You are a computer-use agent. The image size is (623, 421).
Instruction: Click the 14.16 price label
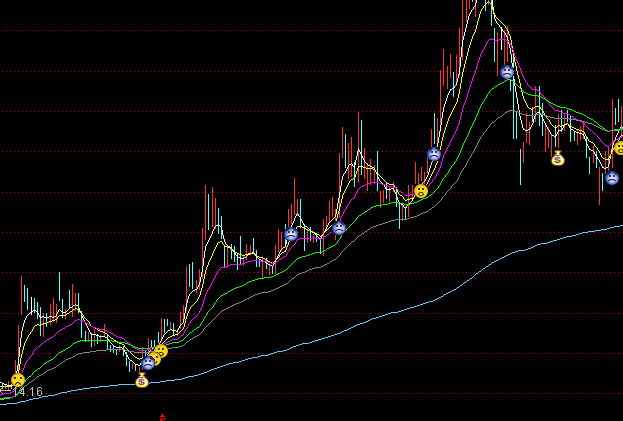coord(27,392)
